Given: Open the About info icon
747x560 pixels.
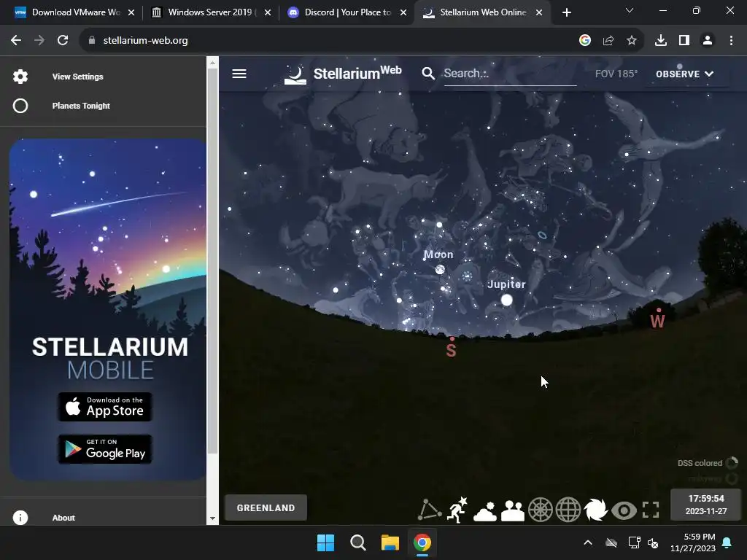Looking at the screenshot, I should point(20,517).
